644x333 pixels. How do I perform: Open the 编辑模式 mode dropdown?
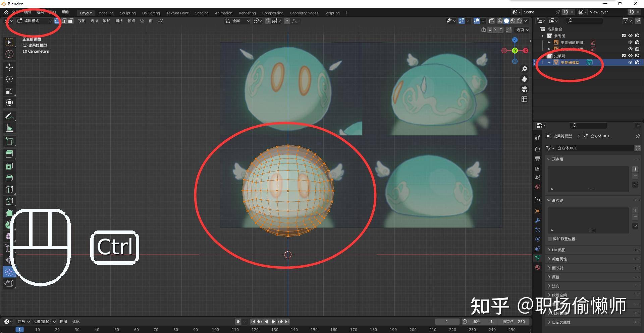click(34, 21)
